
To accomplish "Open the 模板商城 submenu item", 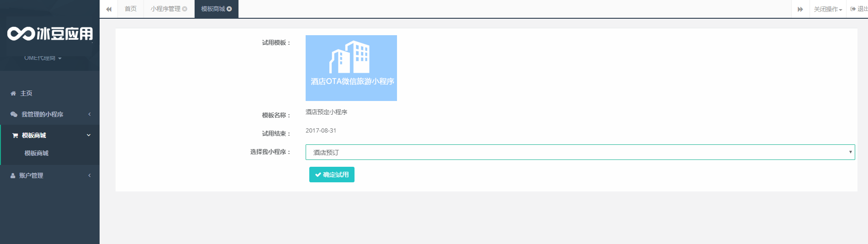I will [x=37, y=153].
